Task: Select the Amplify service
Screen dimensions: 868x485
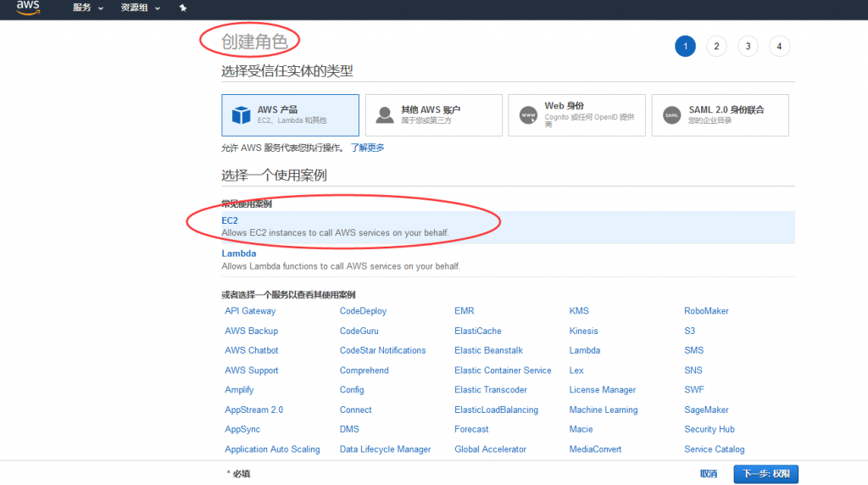Action: [239, 390]
